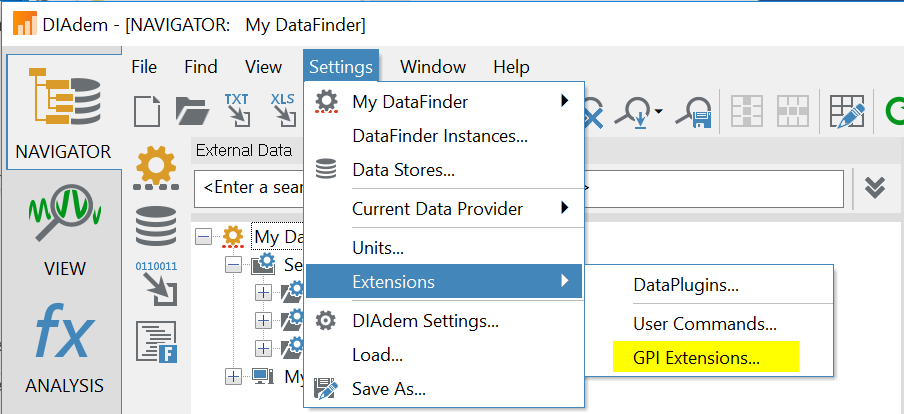Click the Open folder toolbar icon
This screenshot has width=904, height=414.
[x=192, y=111]
